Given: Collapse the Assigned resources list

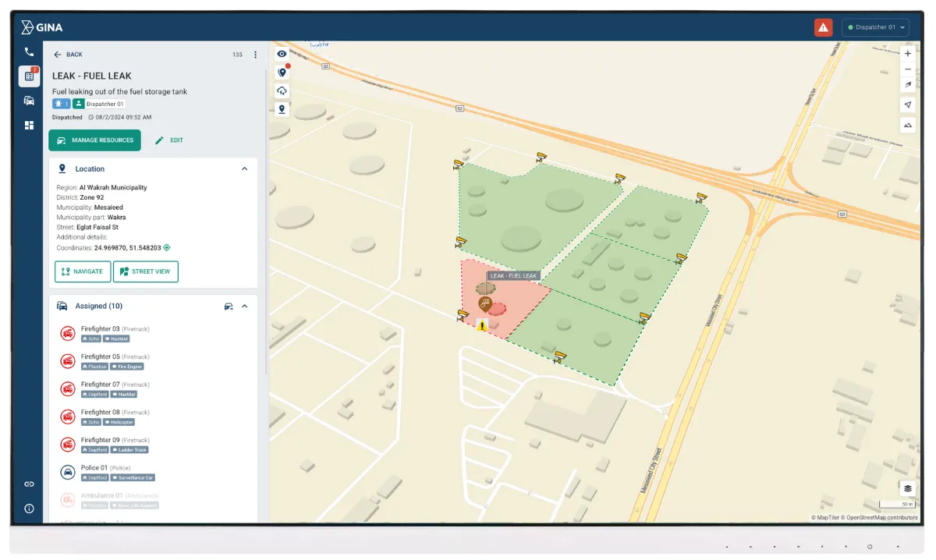Looking at the screenshot, I should (244, 306).
